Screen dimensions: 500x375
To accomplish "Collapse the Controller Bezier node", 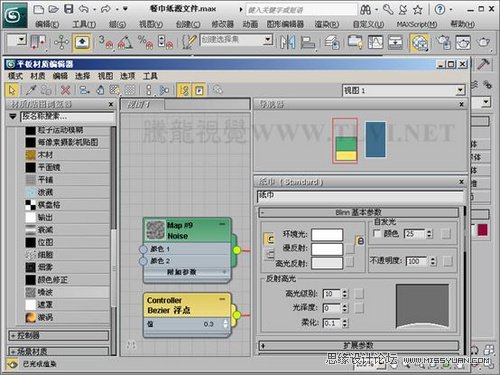I will [222, 299].
